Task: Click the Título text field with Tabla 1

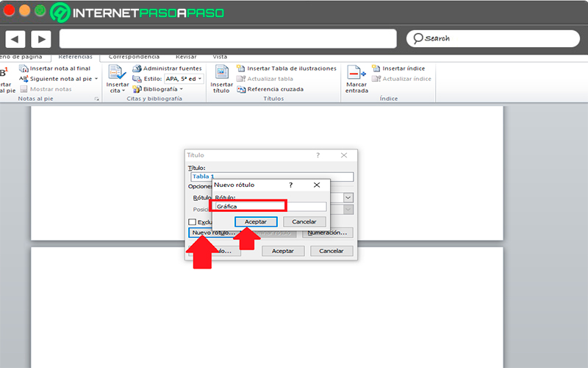Action: [272, 177]
